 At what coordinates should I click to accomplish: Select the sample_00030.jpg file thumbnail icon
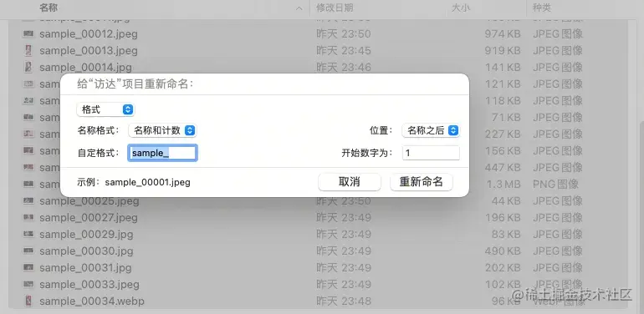coord(28,251)
